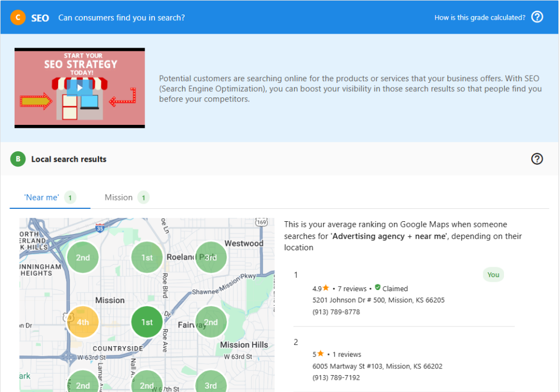Click the orange C grade badge
This screenshot has height=392, width=560.
(18, 17)
